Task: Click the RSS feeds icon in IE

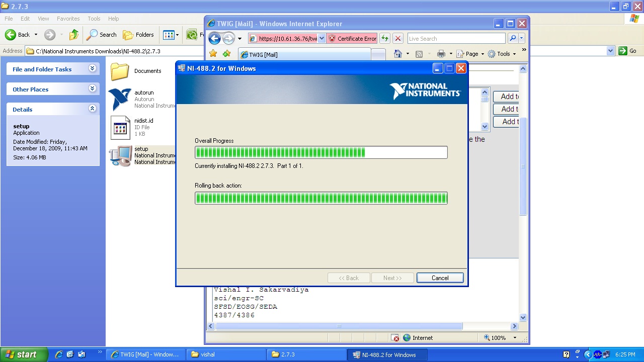Action: pyautogui.click(x=419, y=54)
